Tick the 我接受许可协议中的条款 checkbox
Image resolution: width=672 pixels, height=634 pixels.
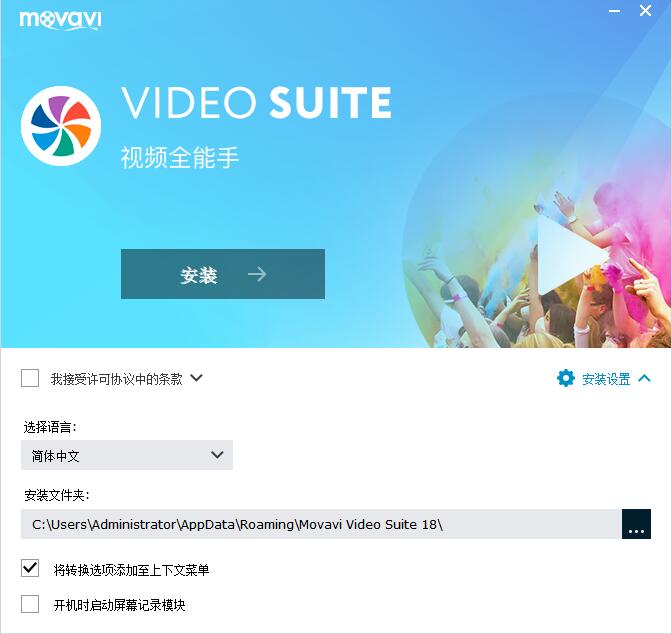coord(30,378)
